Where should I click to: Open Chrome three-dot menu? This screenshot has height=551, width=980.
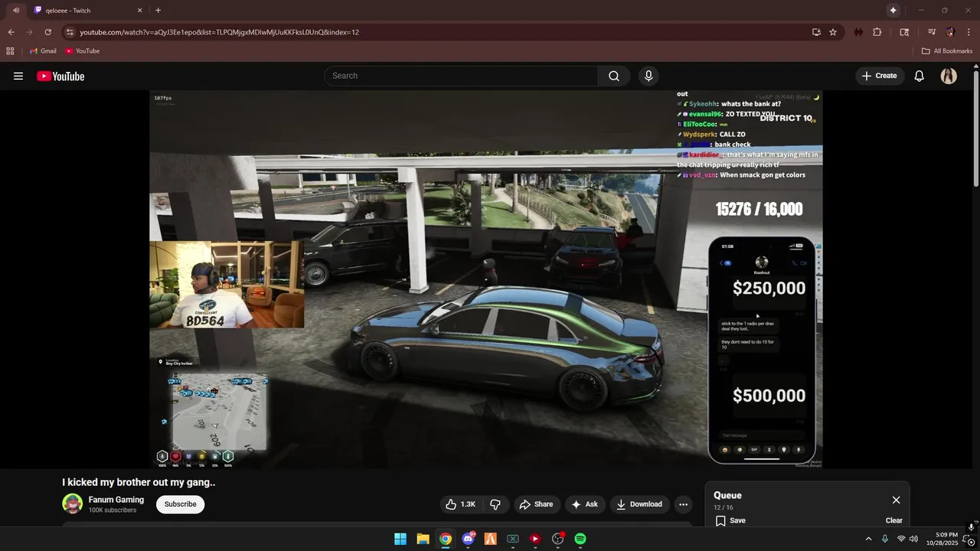968,32
